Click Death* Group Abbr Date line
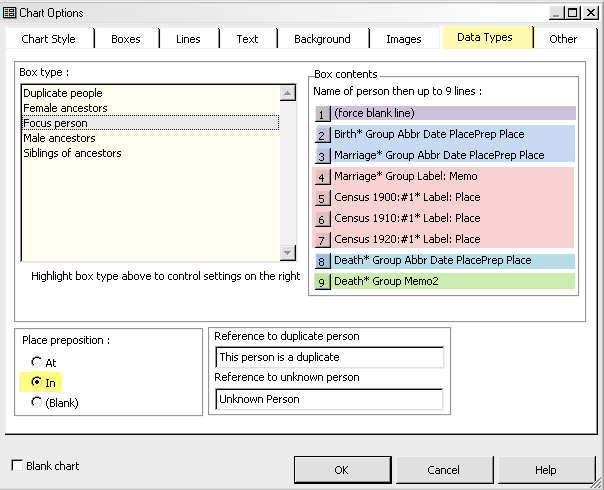Viewport: 604px width, 490px height. pyautogui.click(x=454, y=260)
